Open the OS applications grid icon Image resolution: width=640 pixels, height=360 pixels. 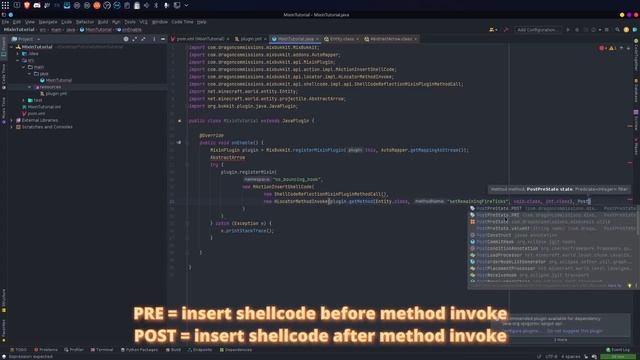click(5, 5)
